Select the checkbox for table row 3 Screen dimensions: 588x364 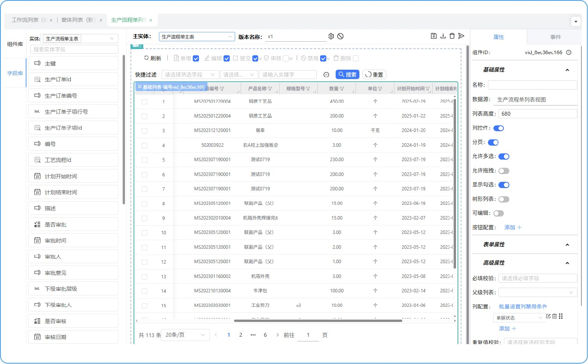pyautogui.click(x=144, y=131)
